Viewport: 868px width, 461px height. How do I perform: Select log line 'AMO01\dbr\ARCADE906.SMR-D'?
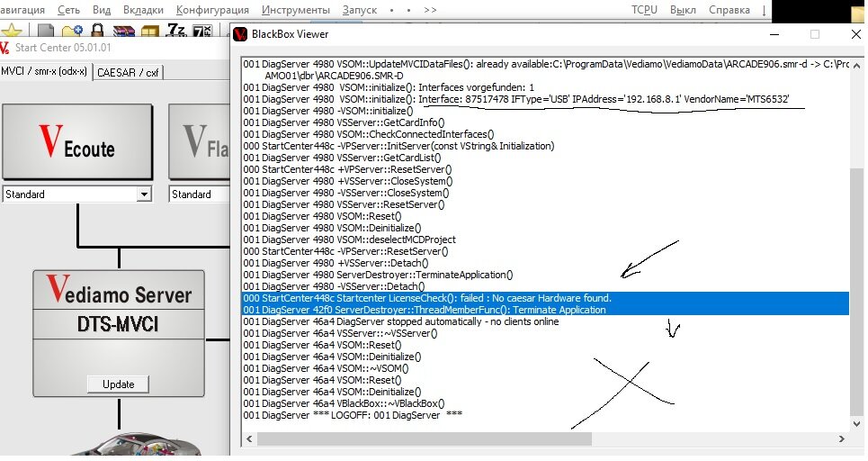(x=545, y=76)
